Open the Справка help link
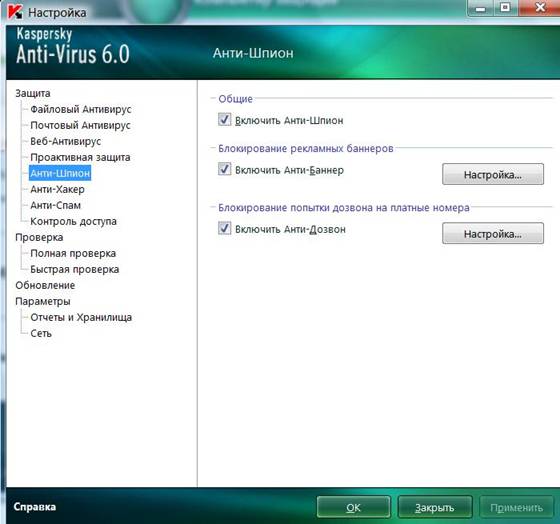 tap(35, 506)
